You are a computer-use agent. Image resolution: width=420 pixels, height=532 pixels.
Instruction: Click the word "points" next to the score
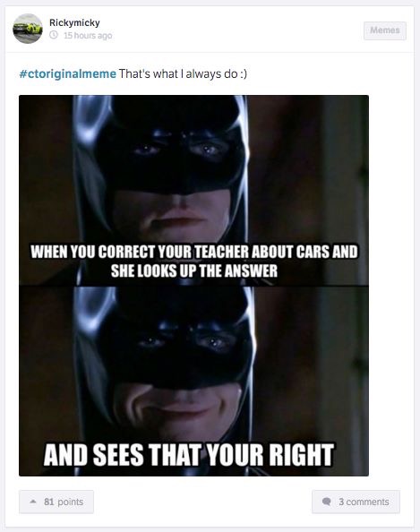(x=70, y=502)
